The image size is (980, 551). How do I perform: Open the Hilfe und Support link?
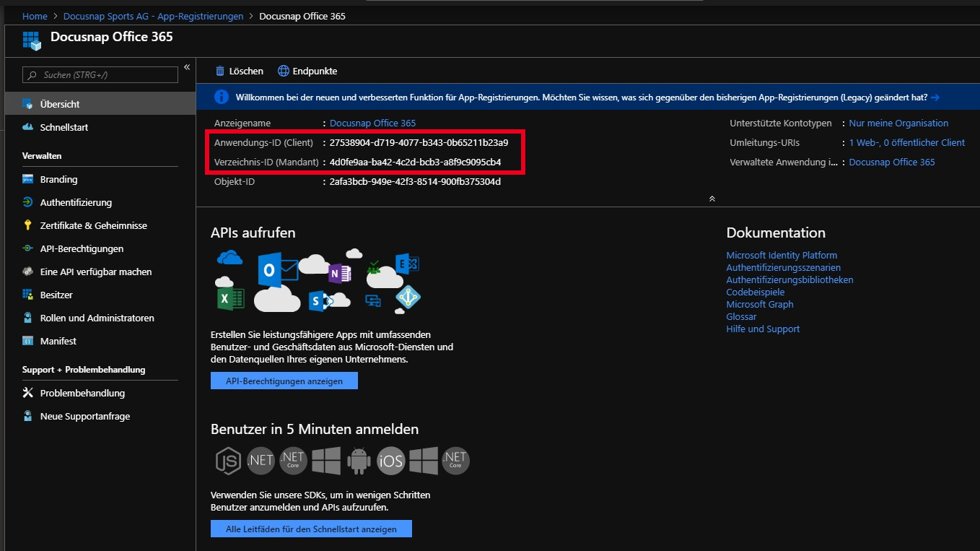(x=763, y=329)
